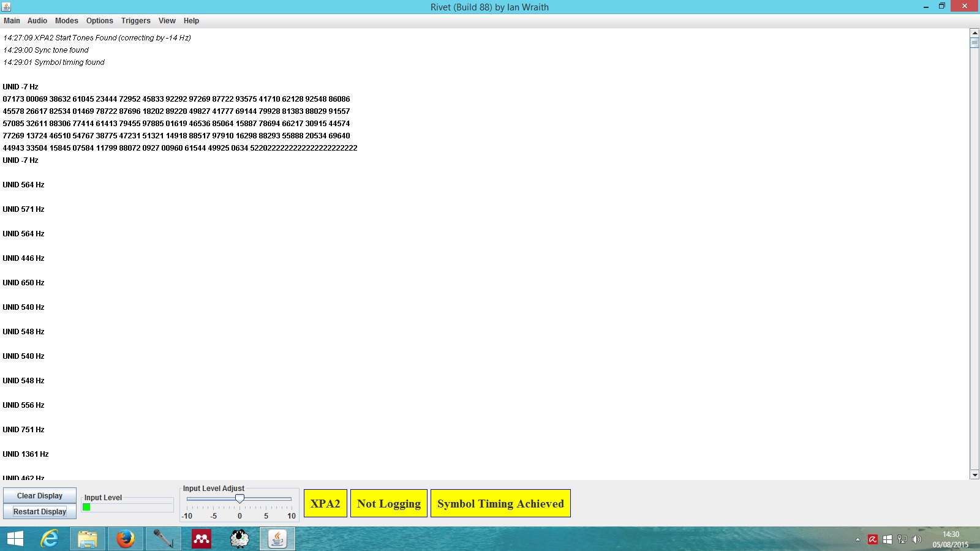980x551 pixels.
Task: Click the XPA2 mode status label
Action: 325,503
